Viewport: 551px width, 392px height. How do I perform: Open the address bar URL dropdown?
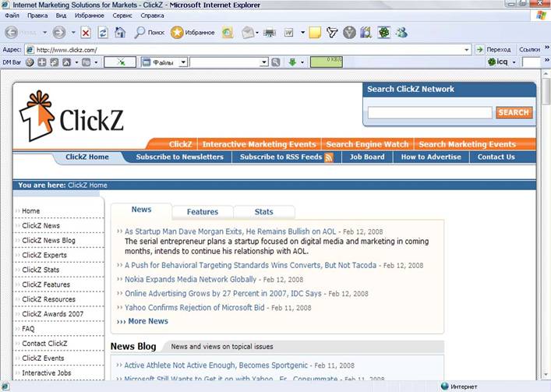click(x=466, y=50)
